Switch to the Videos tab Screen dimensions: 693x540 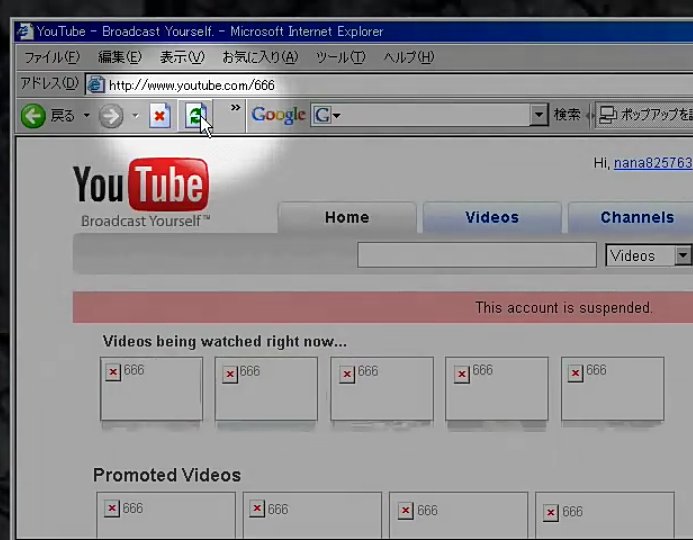pyautogui.click(x=492, y=217)
